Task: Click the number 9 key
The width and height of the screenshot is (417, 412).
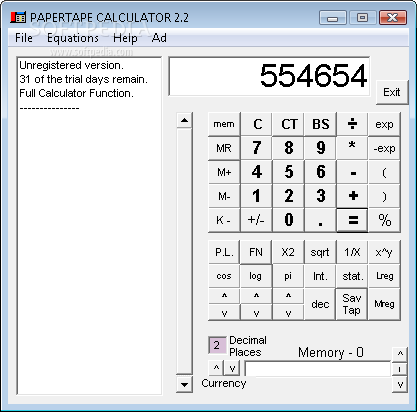Action: (320, 148)
